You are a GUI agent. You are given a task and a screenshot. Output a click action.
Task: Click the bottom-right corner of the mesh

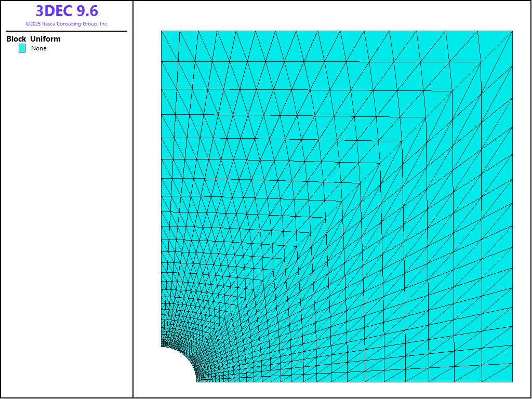tap(512, 382)
